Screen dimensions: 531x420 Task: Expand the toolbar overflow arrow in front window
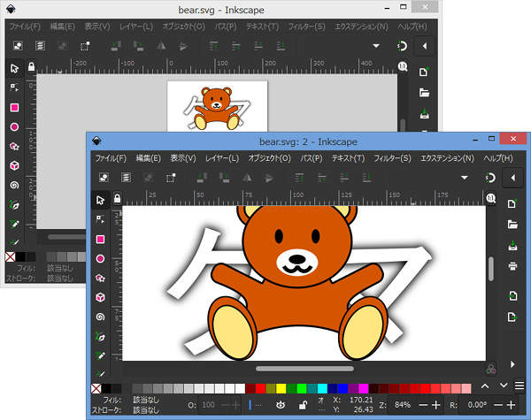464,178
